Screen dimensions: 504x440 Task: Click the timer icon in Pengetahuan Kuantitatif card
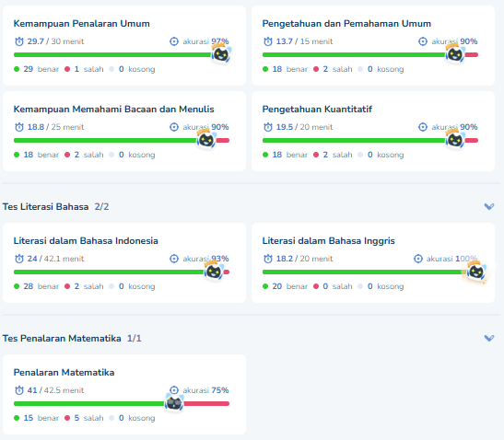pos(268,127)
